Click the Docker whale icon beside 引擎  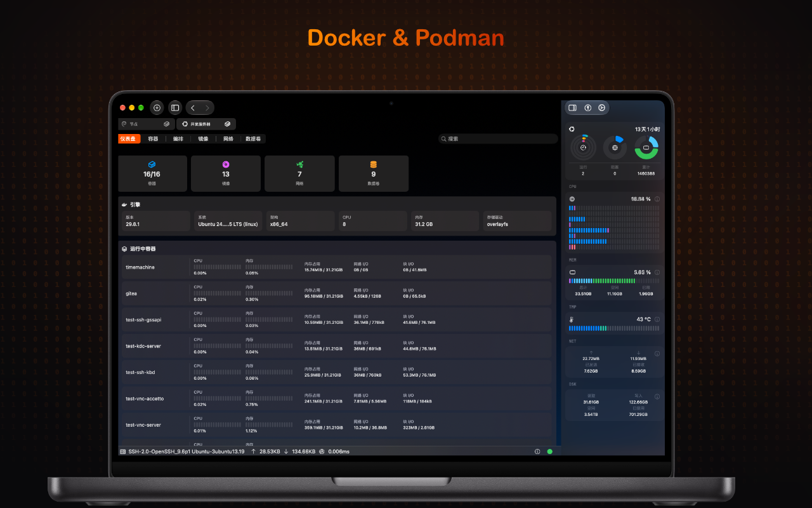pos(125,204)
